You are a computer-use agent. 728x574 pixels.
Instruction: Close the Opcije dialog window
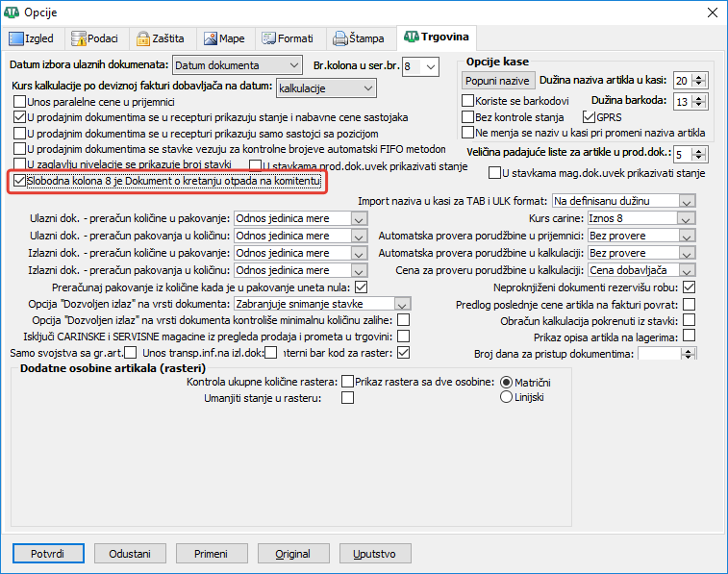(713, 12)
